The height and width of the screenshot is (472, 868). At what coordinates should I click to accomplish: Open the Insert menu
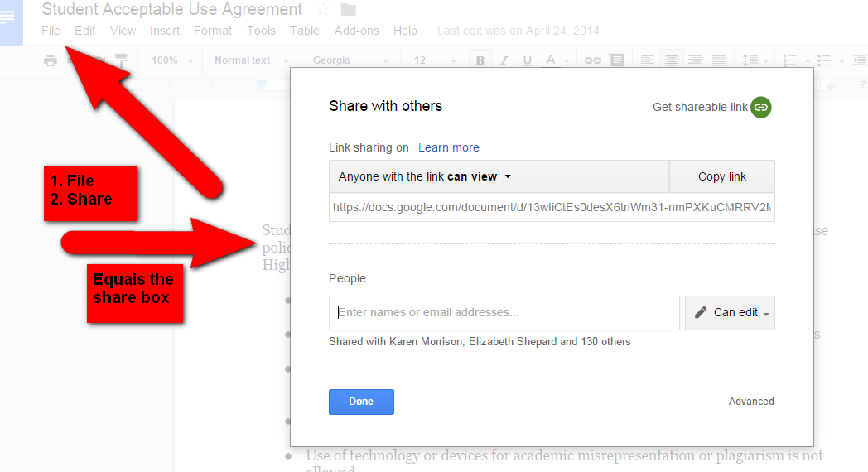165,31
